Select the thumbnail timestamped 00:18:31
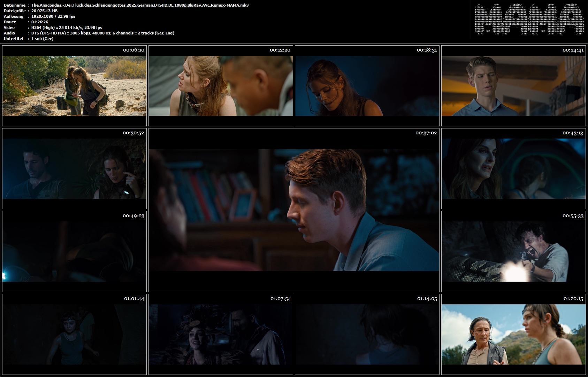This screenshot has height=377, width=588. pyautogui.click(x=367, y=86)
